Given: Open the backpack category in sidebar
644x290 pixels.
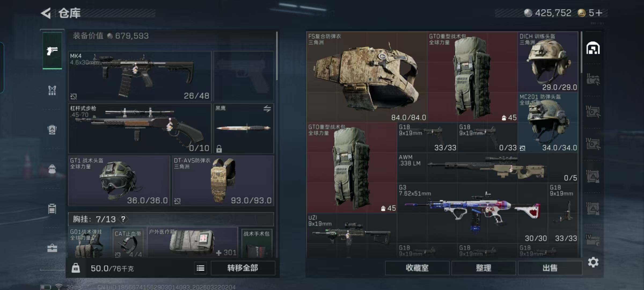Looking at the screenshot, I should (52, 130).
